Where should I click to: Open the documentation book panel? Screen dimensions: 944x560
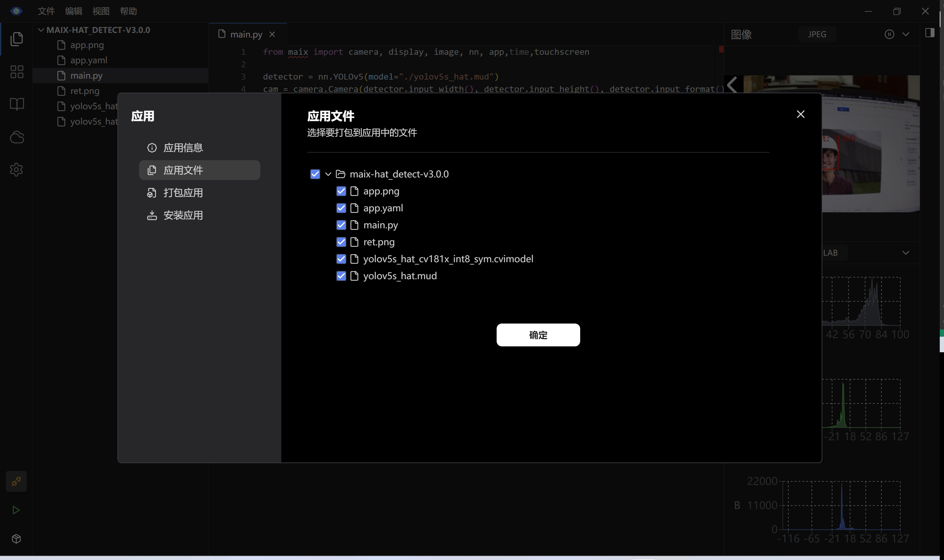click(17, 104)
